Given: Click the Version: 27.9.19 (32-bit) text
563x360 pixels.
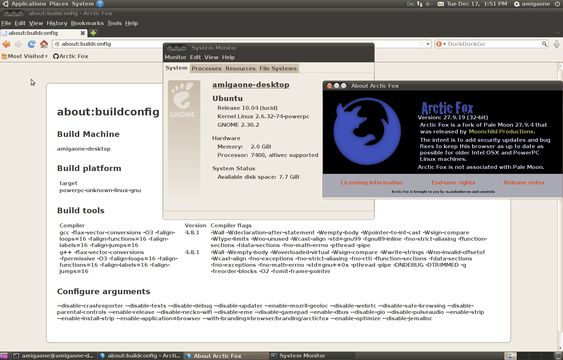Looking at the screenshot, I should (x=453, y=117).
